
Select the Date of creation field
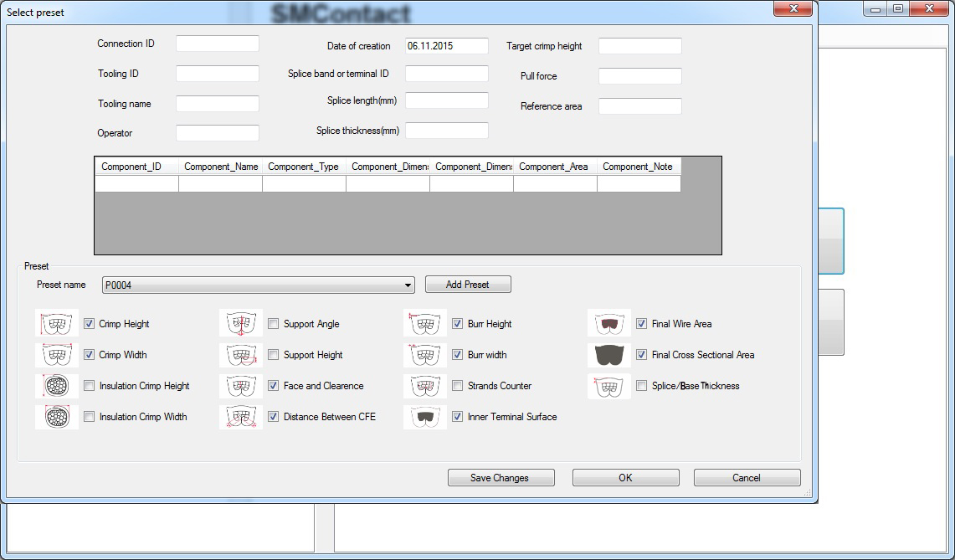coord(446,46)
